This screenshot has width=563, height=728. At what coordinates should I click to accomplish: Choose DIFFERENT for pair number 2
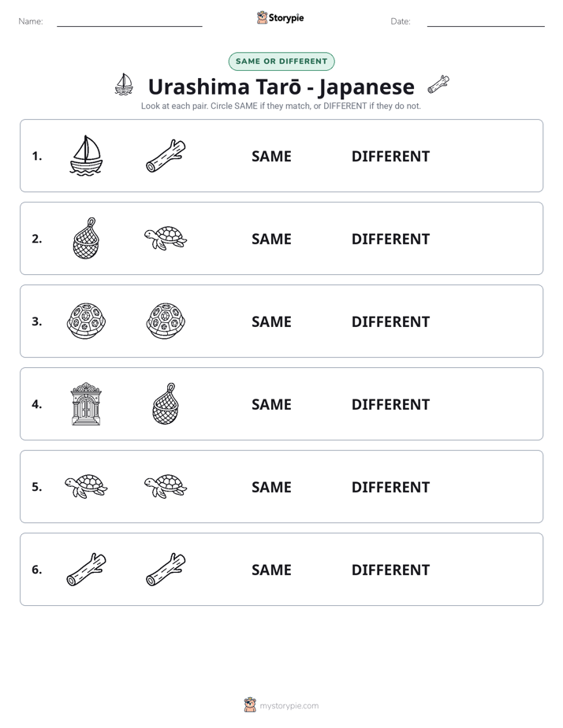390,239
